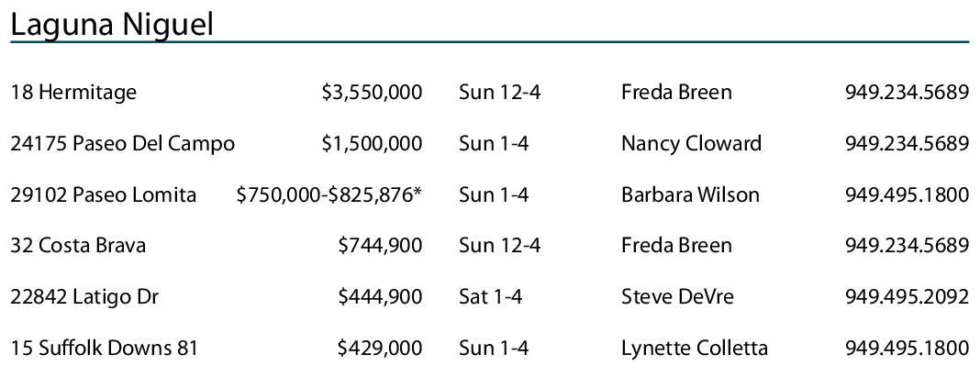Click the $444,900 price
The width and height of the screenshot is (980, 377).
coord(380,297)
